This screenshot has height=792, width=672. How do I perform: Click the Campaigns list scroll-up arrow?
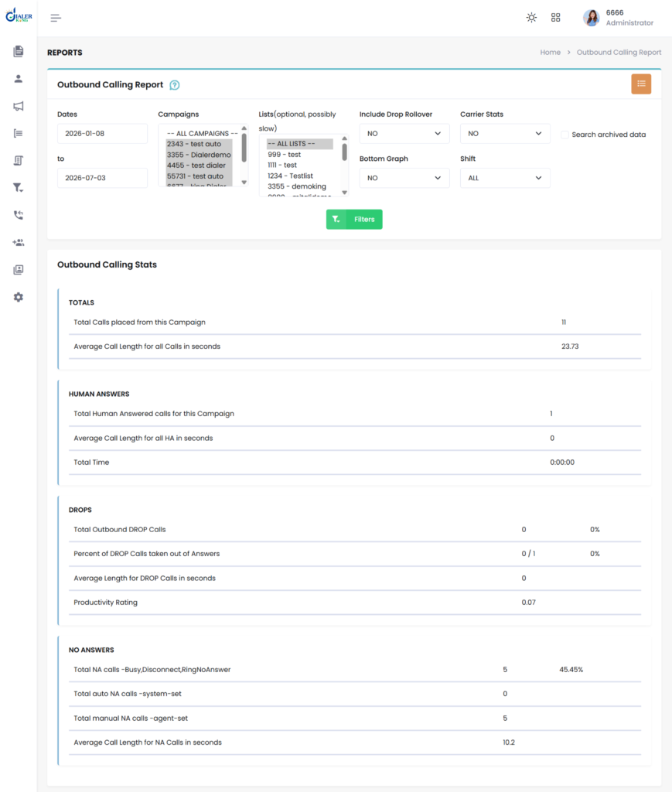point(244,128)
